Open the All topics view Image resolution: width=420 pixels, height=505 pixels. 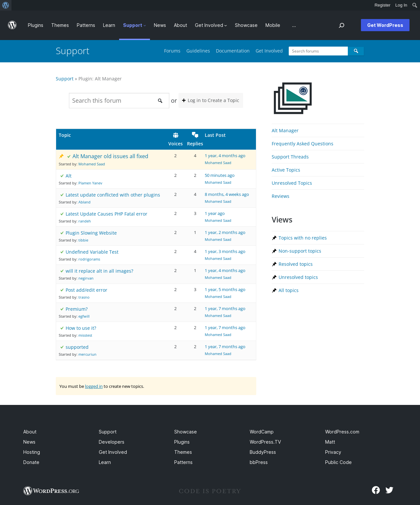coord(288,290)
